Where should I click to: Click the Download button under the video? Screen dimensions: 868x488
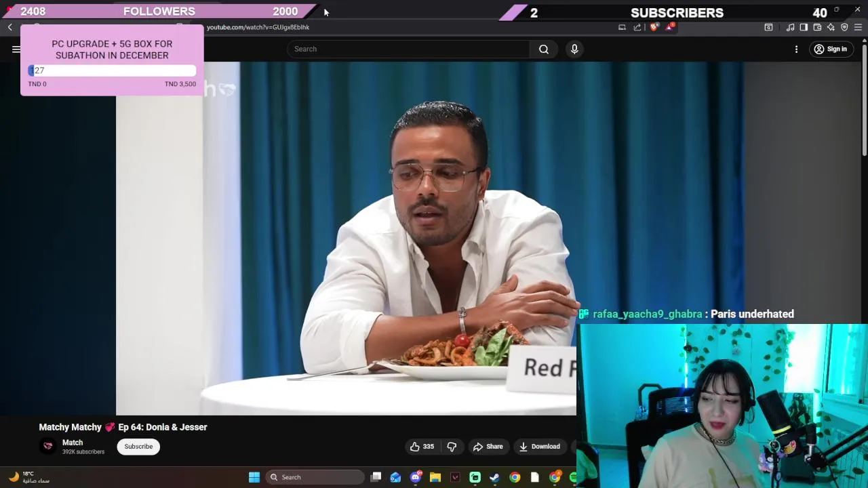(x=540, y=447)
